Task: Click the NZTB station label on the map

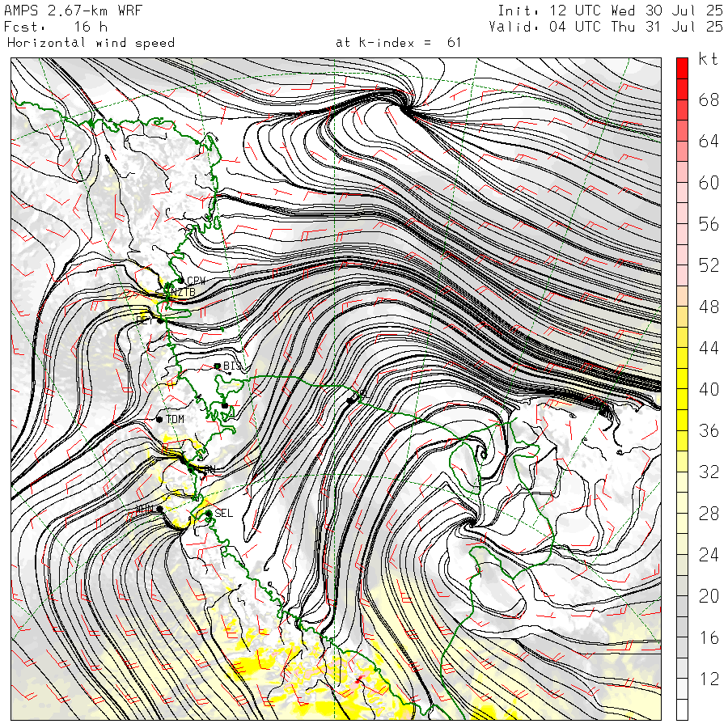Action: [x=183, y=292]
